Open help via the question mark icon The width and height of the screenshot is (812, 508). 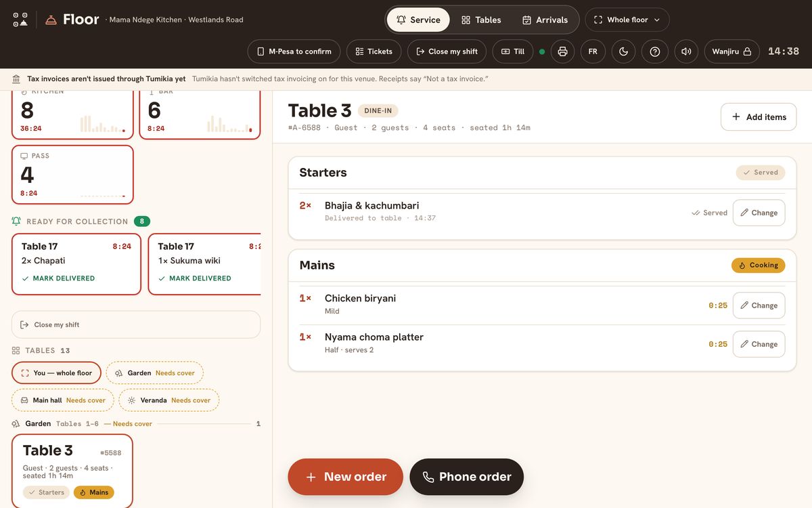coord(654,51)
